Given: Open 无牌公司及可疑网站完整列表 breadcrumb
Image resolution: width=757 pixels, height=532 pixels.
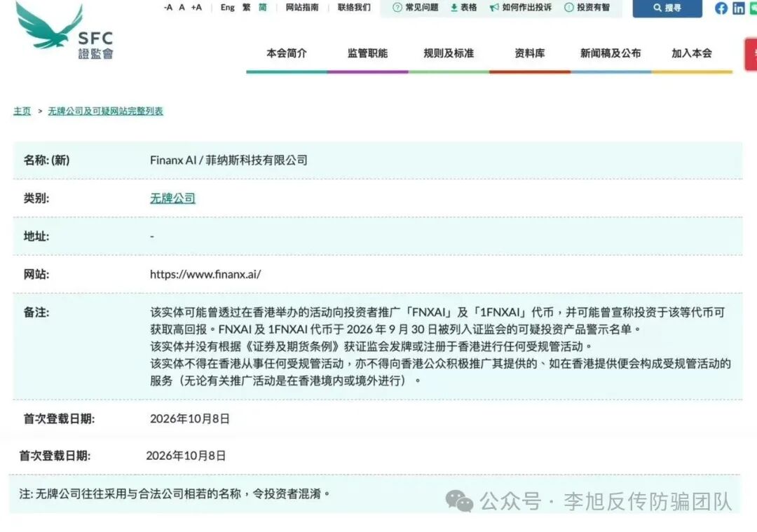Looking at the screenshot, I should pyautogui.click(x=106, y=111).
